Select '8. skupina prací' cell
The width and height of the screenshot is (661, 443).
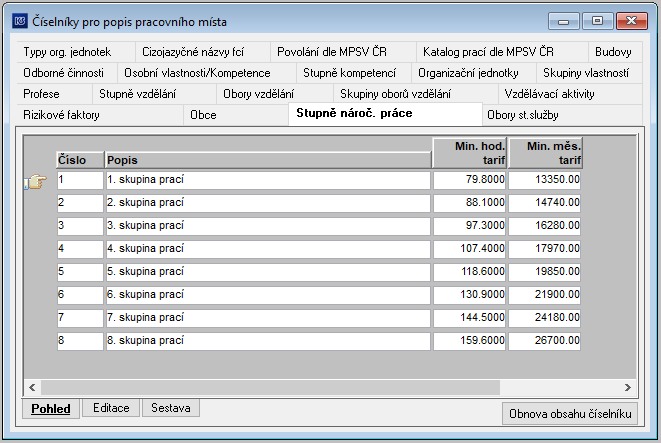(268, 341)
